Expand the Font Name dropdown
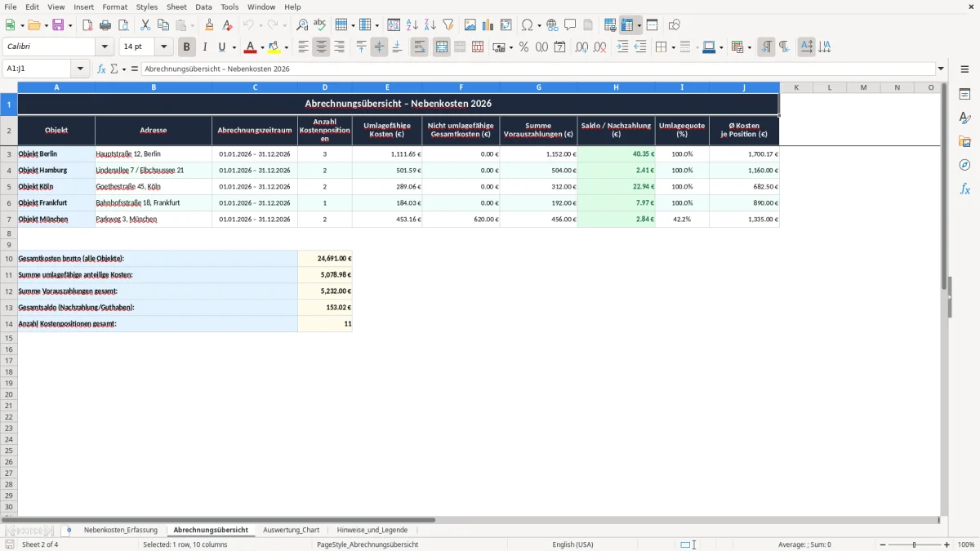The width and height of the screenshot is (980, 551). pos(105,47)
